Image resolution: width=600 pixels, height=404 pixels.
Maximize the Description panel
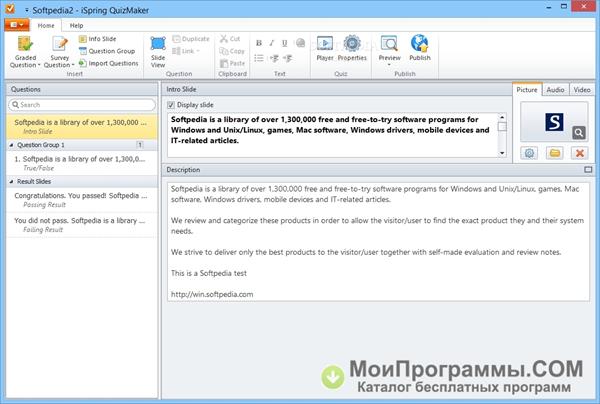click(588, 169)
